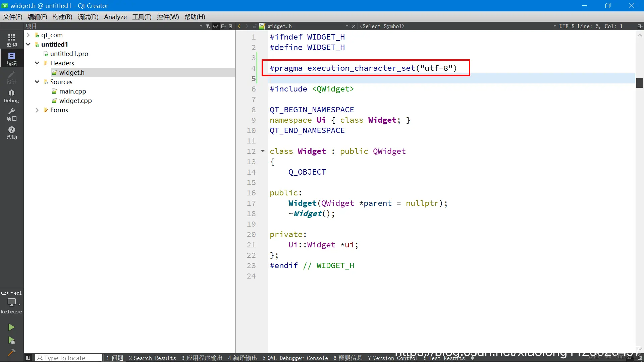Open the Help mode
The width and height of the screenshot is (644, 362).
click(11, 133)
